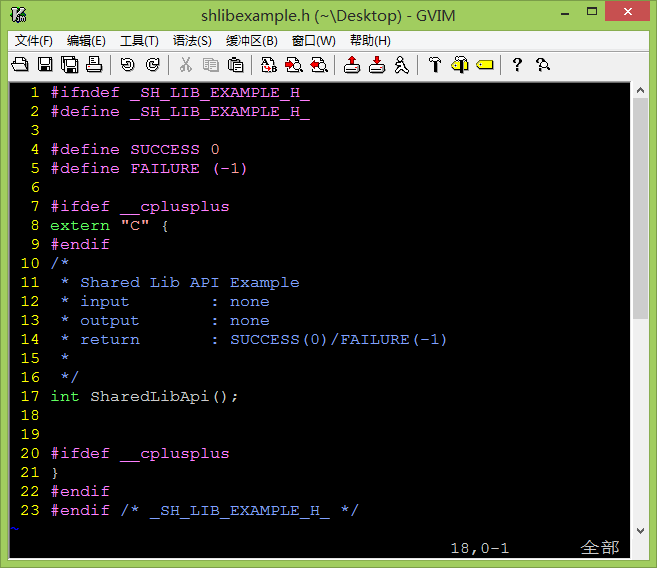Open the 文件(F) File menu
This screenshot has width=657, height=568.
click(x=34, y=41)
